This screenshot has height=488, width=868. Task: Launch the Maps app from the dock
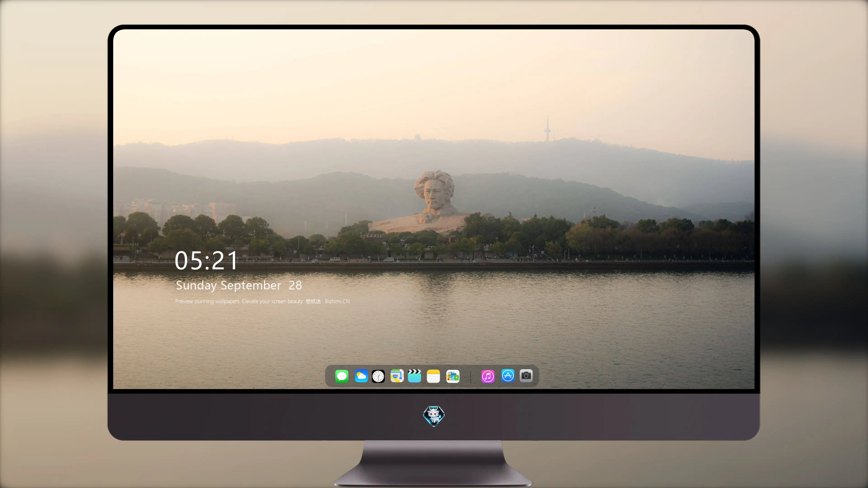click(397, 376)
